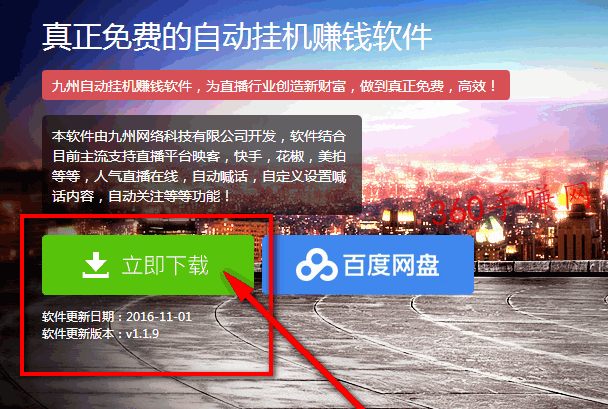Click the 百度网盘 text label
The image size is (608, 409).
391,266
